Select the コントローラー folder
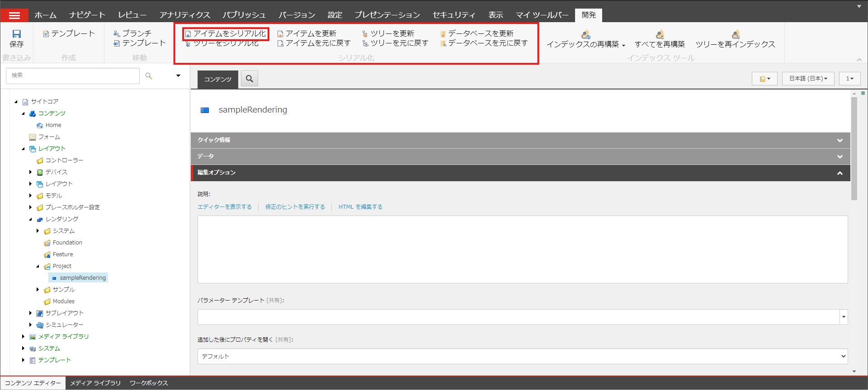Viewport: 868px width, 390px height. click(64, 160)
